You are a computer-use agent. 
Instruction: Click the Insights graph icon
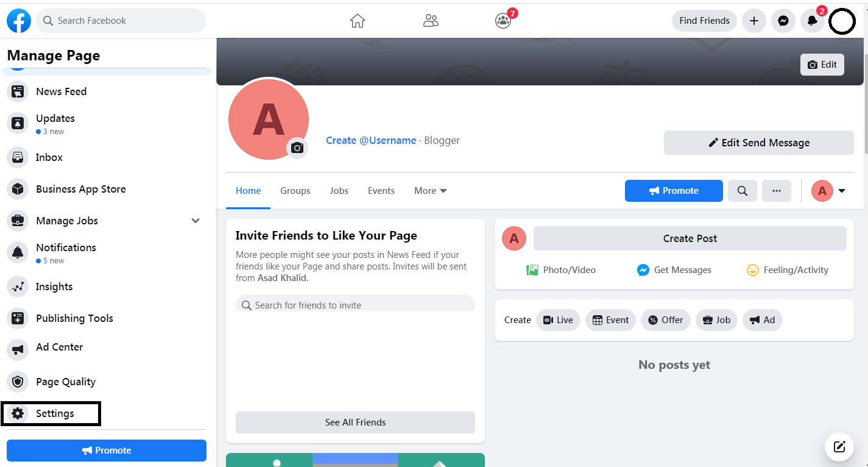(18, 287)
